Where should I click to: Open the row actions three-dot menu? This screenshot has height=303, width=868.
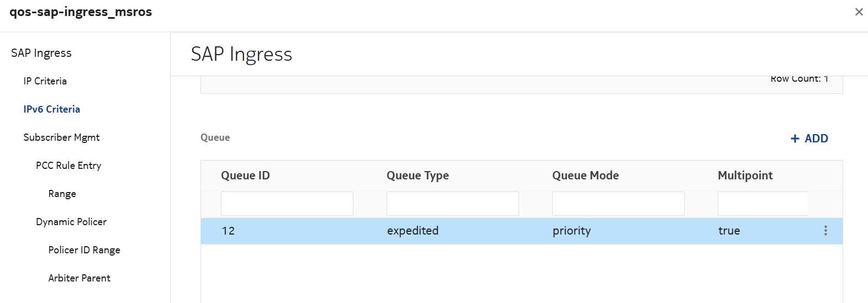pyautogui.click(x=825, y=231)
